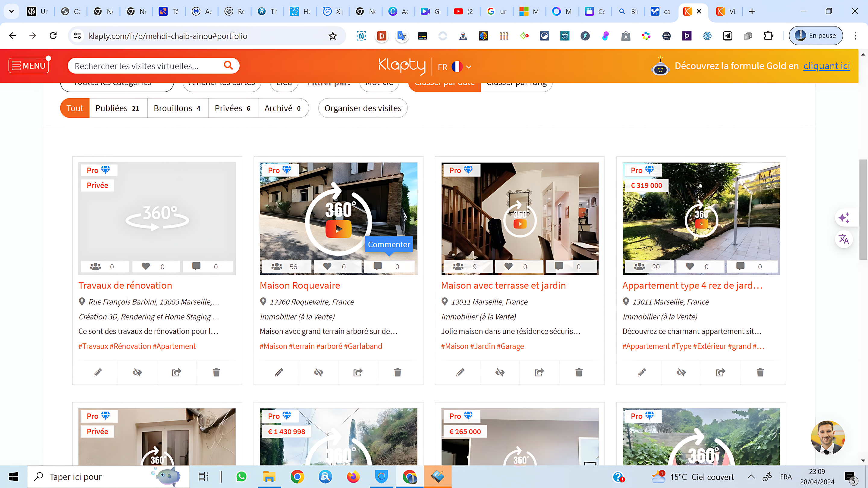Toggle visibility of Travaux de rénovation
Image resolution: width=868 pixels, height=488 pixels.
(x=137, y=372)
